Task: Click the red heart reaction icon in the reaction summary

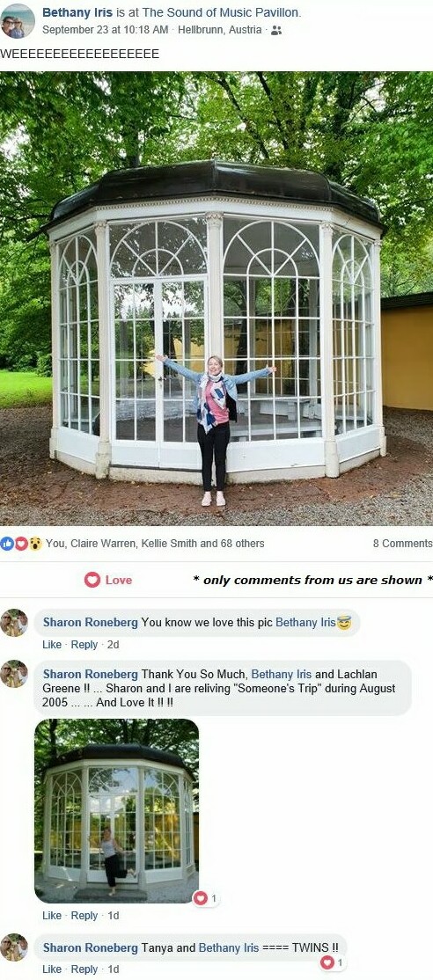Action: [20, 543]
